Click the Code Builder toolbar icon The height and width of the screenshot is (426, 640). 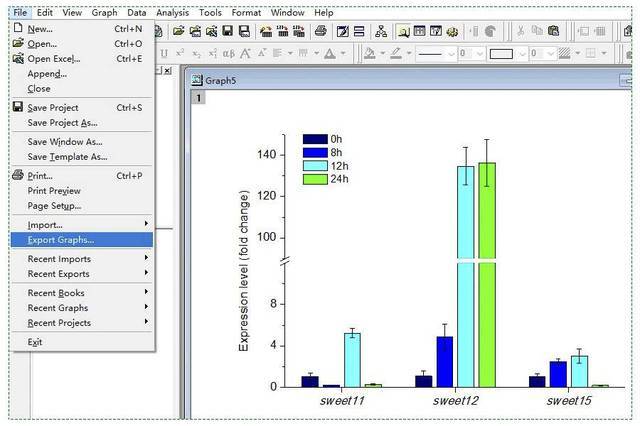[x=436, y=31]
